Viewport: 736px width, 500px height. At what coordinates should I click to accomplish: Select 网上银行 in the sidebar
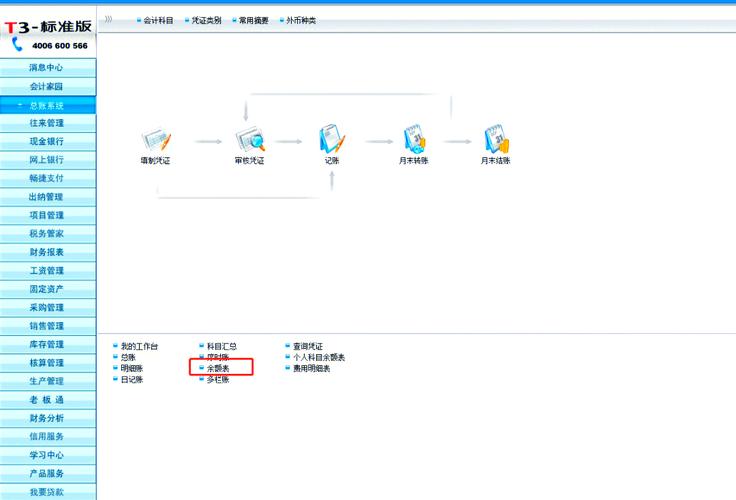click(x=48, y=160)
